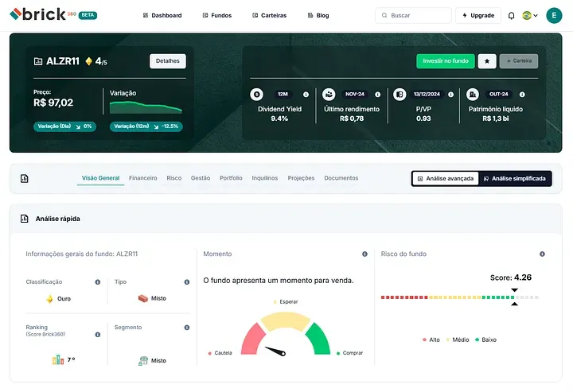
Task: Click the info icon beside Dividend Yield 12M
Action: click(306, 94)
